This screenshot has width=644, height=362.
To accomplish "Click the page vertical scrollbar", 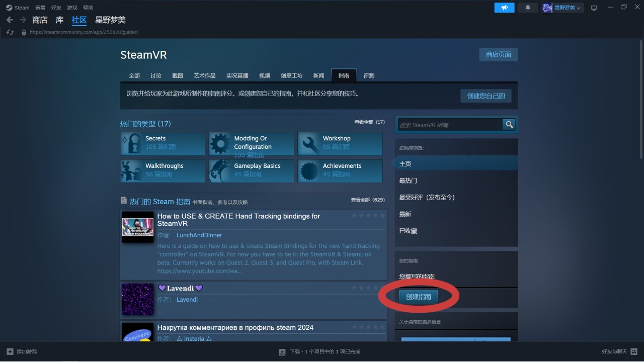I will (x=640, y=101).
